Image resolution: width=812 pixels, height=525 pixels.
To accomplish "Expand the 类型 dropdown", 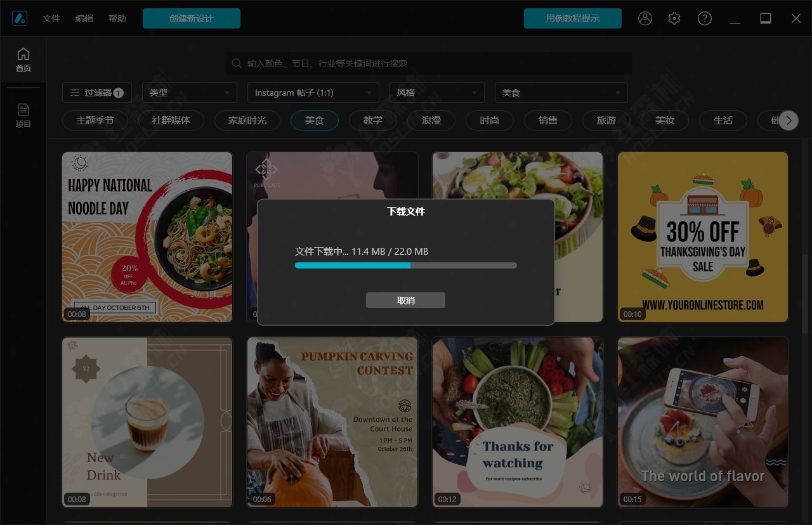I will point(190,93).
